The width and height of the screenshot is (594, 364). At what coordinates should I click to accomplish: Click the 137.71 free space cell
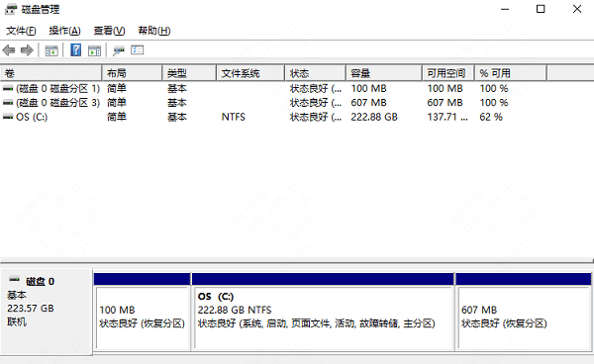tap(447, 117)
